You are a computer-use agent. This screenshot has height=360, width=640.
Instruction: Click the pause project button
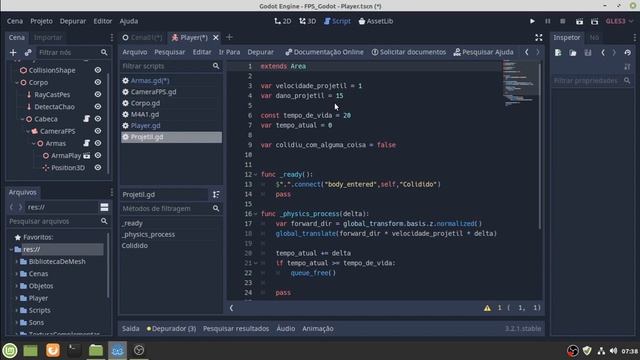point(548,21)
